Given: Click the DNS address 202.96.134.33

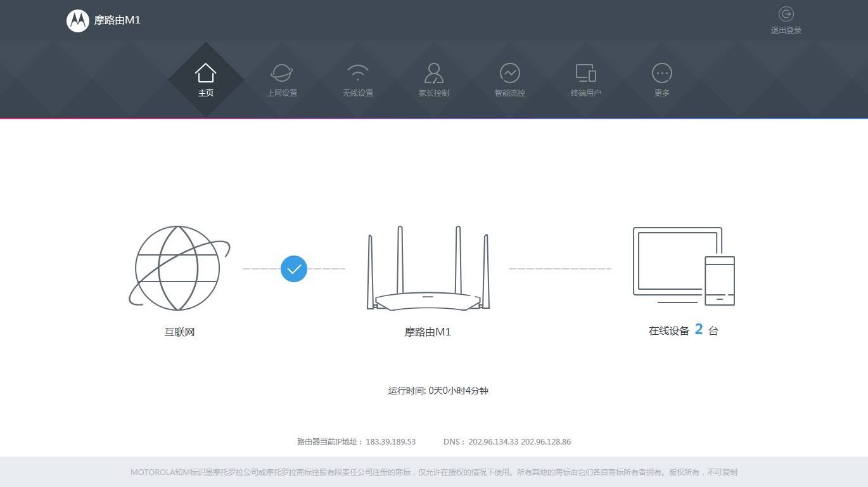Looking at the screenshot, I should pos(494,442).
